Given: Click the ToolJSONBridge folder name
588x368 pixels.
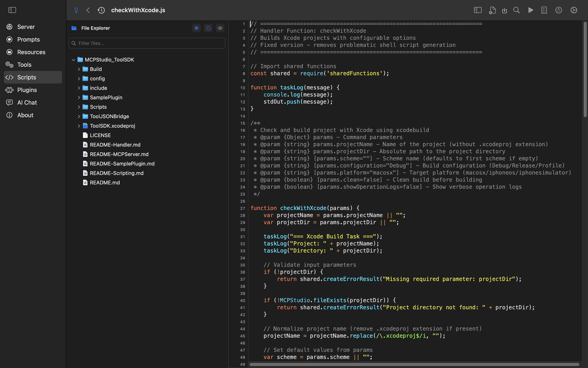Looking at the screenshot, I should (x=109, y=116).
